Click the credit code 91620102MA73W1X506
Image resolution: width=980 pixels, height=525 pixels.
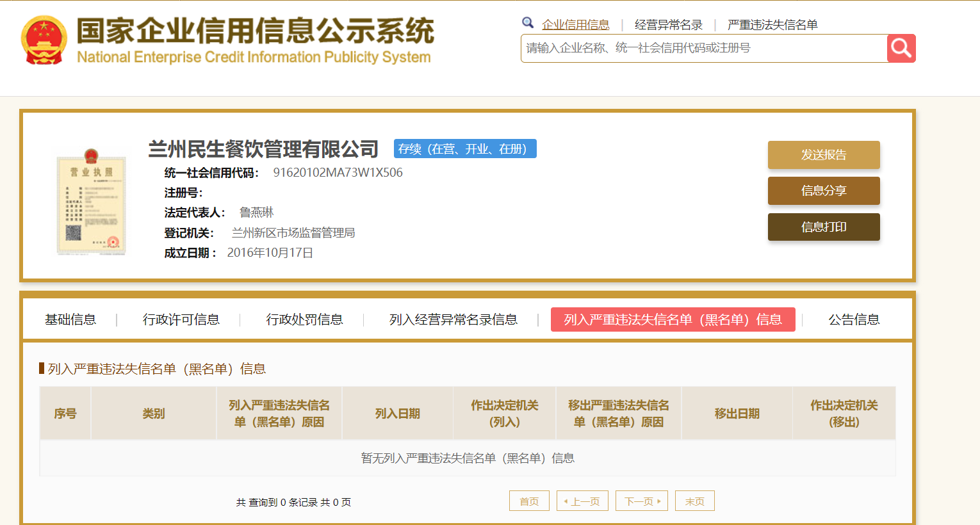(x=338, y=172)
